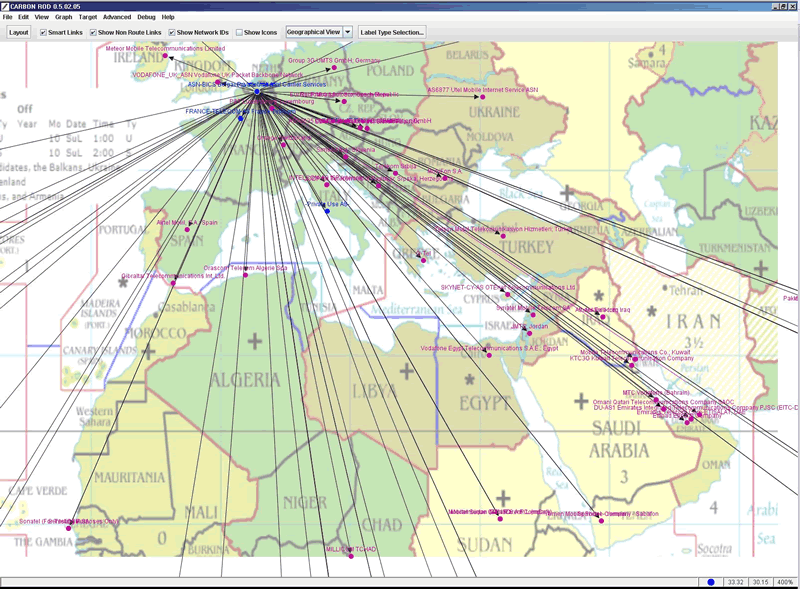The image size is (800, 589).
Task: Toggle the Show Network IDs checkbox
Action: tap(172, 32)
